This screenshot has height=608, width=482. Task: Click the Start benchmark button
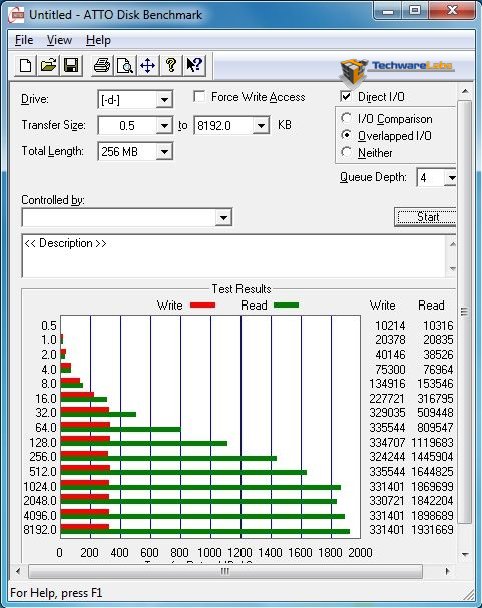425,217
